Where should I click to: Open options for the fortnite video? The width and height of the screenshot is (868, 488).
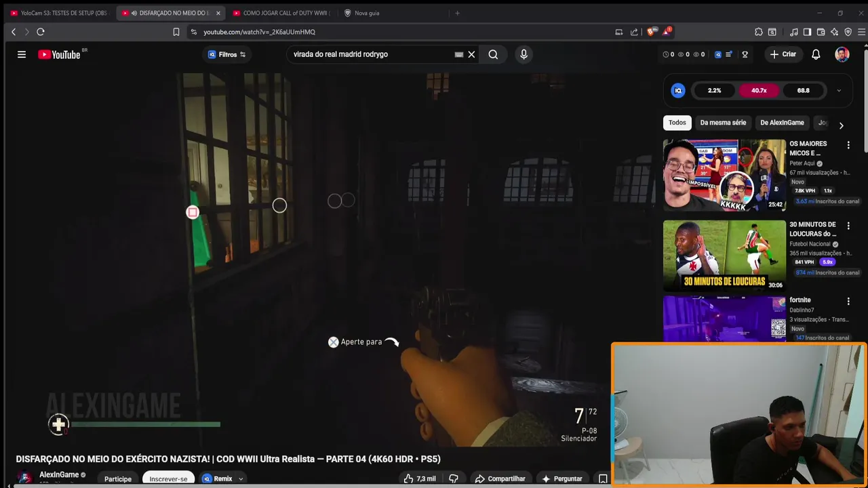(x=848, y=301)
